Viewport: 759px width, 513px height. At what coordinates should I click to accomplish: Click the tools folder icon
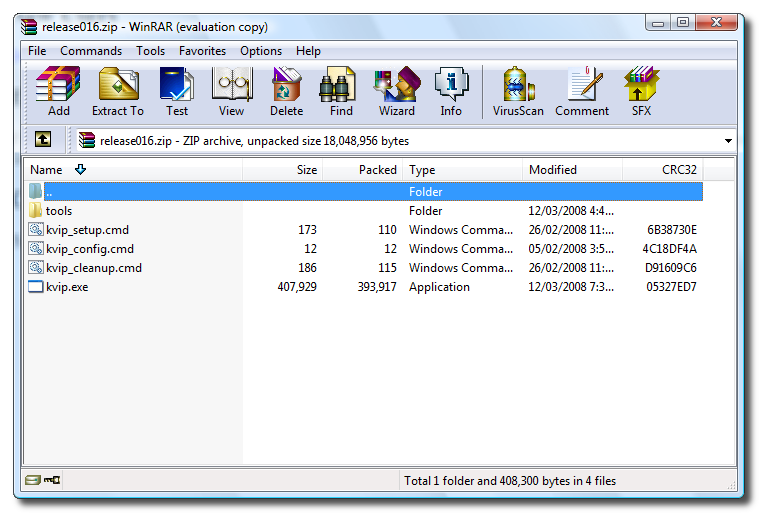tap(35, 211)
